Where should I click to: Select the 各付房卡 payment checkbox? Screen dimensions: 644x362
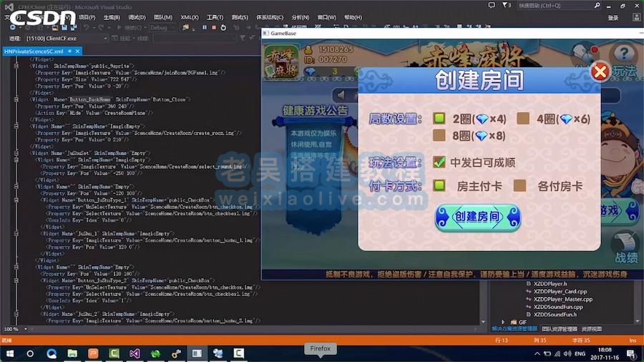519,185
